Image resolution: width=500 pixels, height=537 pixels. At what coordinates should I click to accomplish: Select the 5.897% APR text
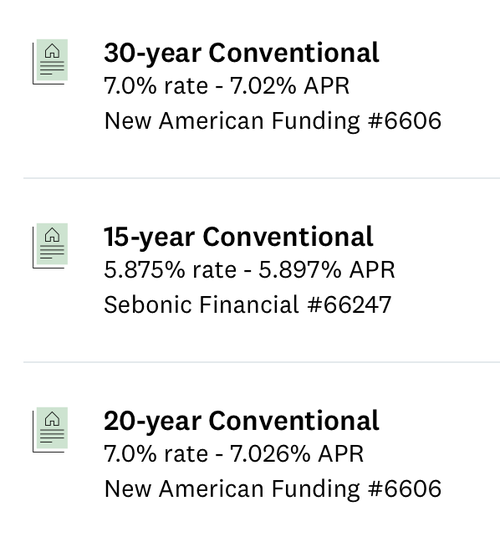(327, 270)
